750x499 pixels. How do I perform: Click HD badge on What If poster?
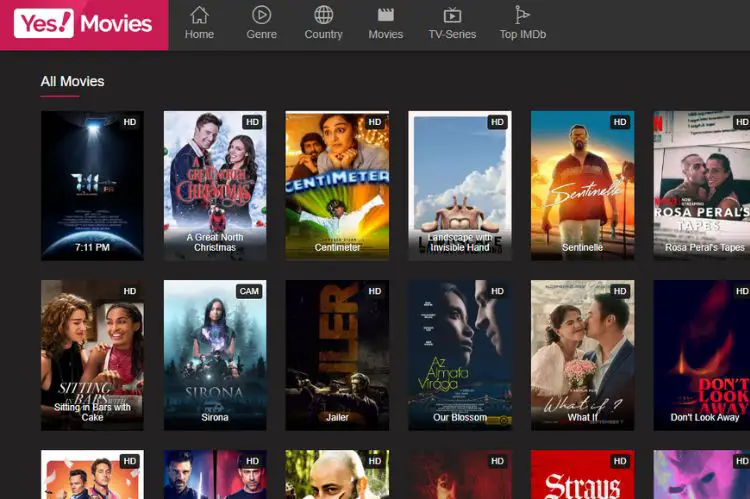click(x=619, y=291)
